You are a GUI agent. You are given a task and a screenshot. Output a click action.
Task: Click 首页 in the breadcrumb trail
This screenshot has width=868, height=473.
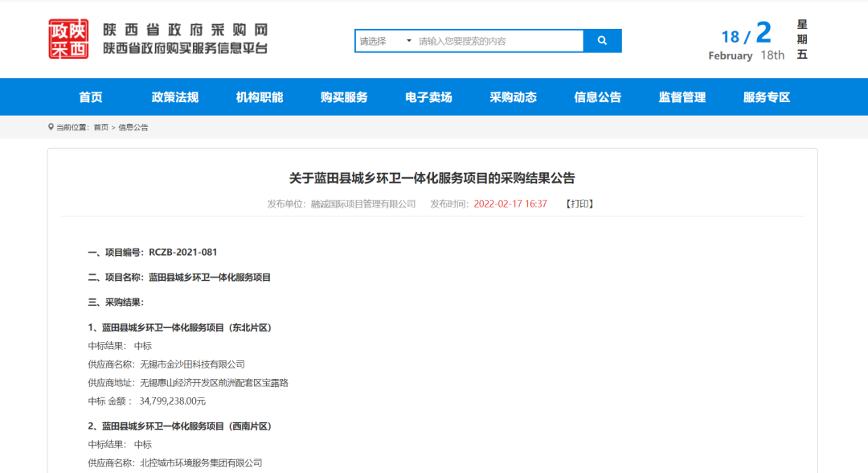pos(100,127)
